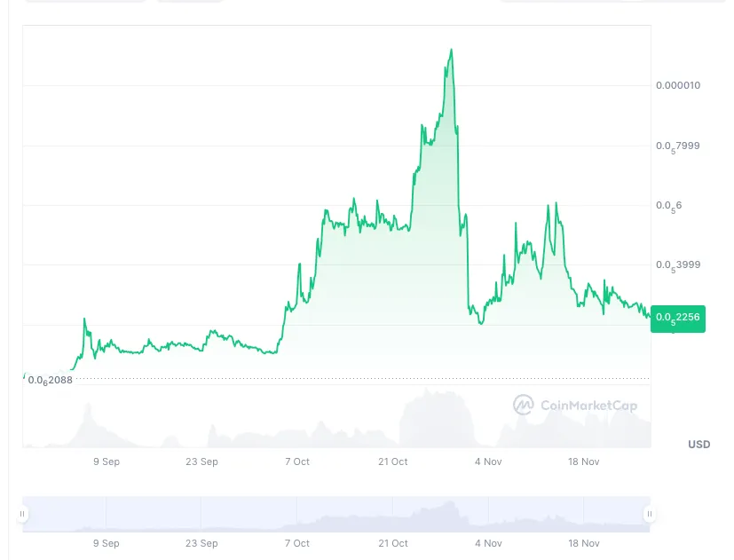
Task: Click the CoinMarketCap watermark logo icon
Action: pyautogui.click(x=523, y=405)
